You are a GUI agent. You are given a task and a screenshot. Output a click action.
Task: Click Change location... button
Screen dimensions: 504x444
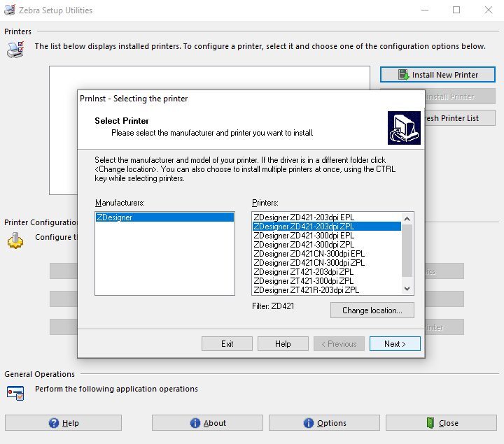tap(372, 310)
